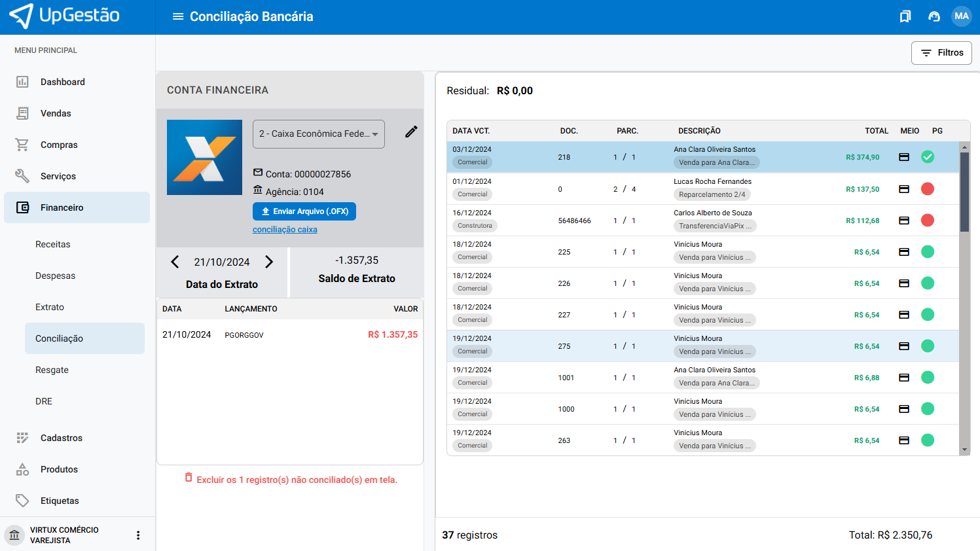Image resolution: width=980 pixels, height=551 pixels.
Task: Open the Dashboard menu item
Action: tap(63, 82)
